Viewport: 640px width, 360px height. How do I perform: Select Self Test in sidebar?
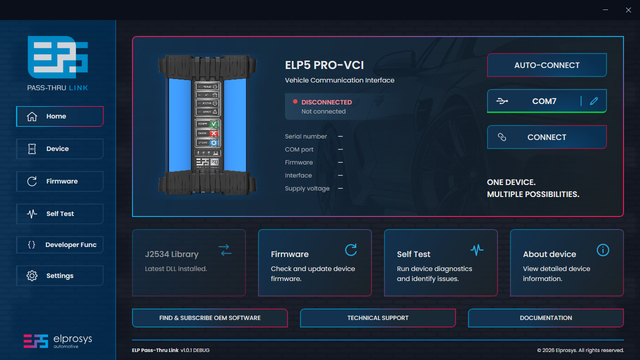(60, 213)
